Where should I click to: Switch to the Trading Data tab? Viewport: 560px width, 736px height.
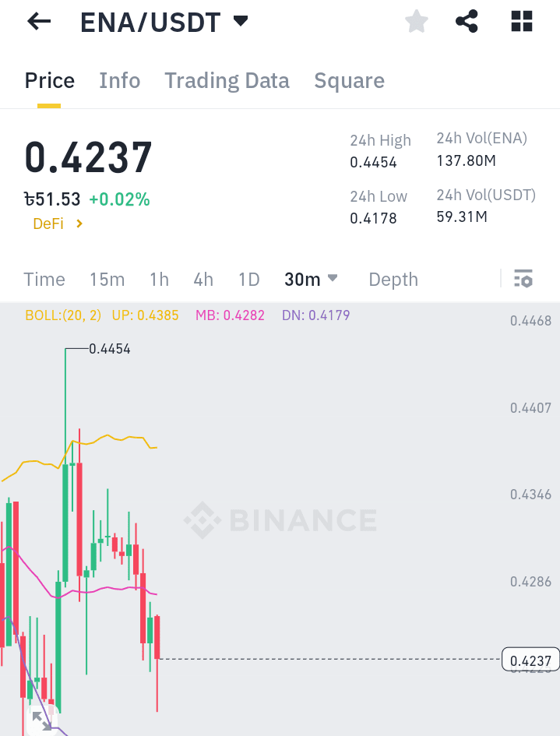(x=227, y=80)
